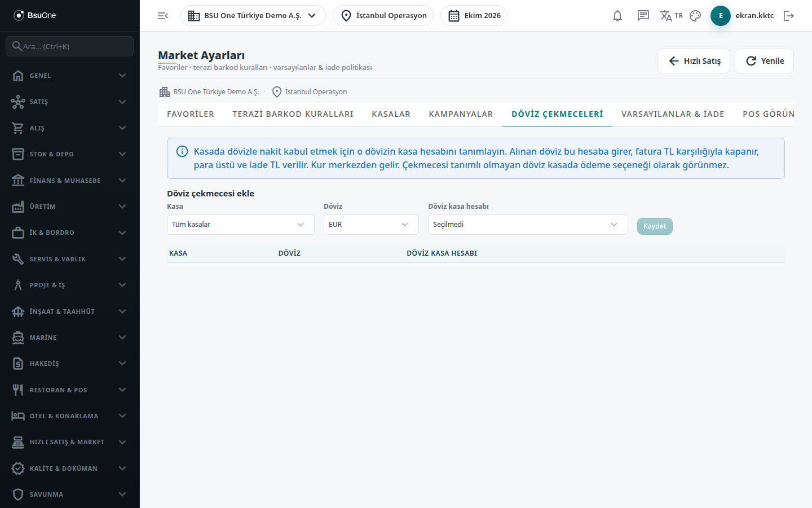812x508 pixels.
Task: Expand the İK & BORDRO menu section
Action: tap(70, 233)
